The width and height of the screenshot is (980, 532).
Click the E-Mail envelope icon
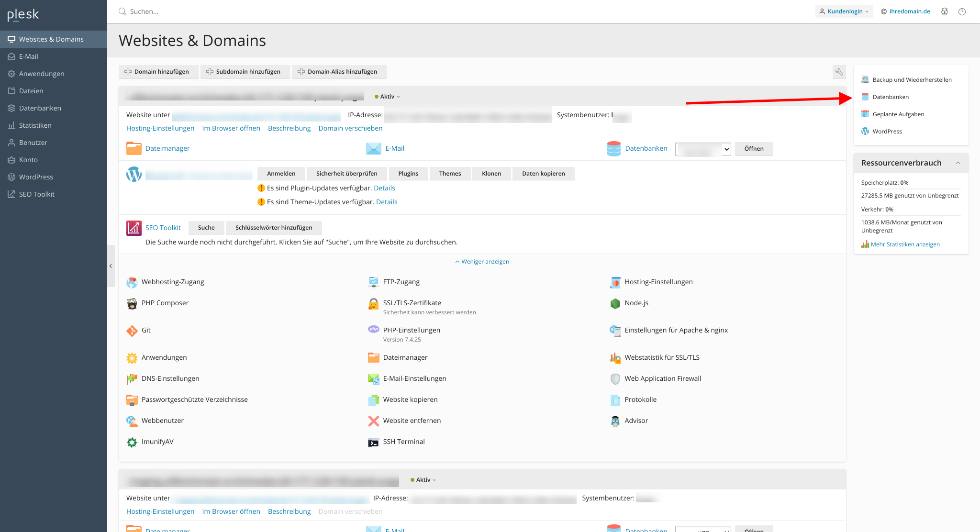(x=374, y=148)
